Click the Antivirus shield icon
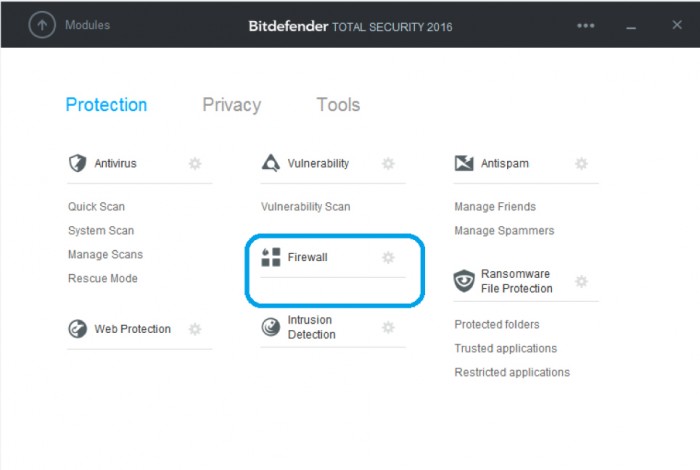This screenshot has width=700, height=470. pos(77,163)
